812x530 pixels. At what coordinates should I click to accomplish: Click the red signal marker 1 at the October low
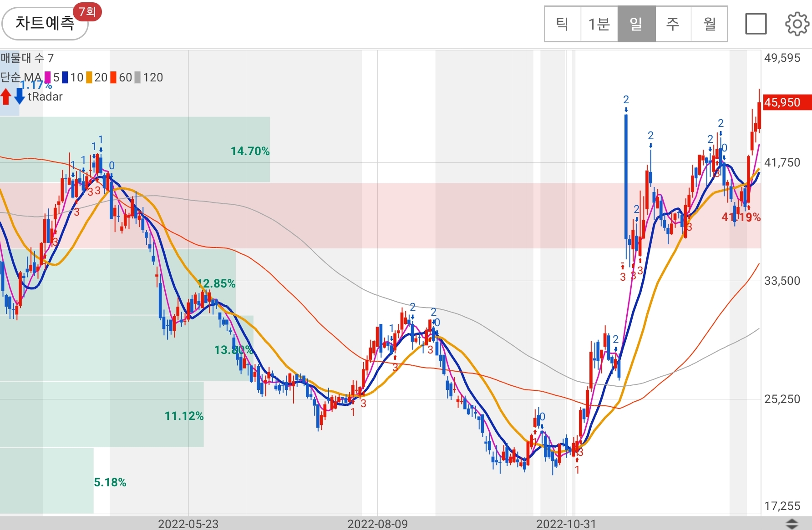tap(577, 470)
